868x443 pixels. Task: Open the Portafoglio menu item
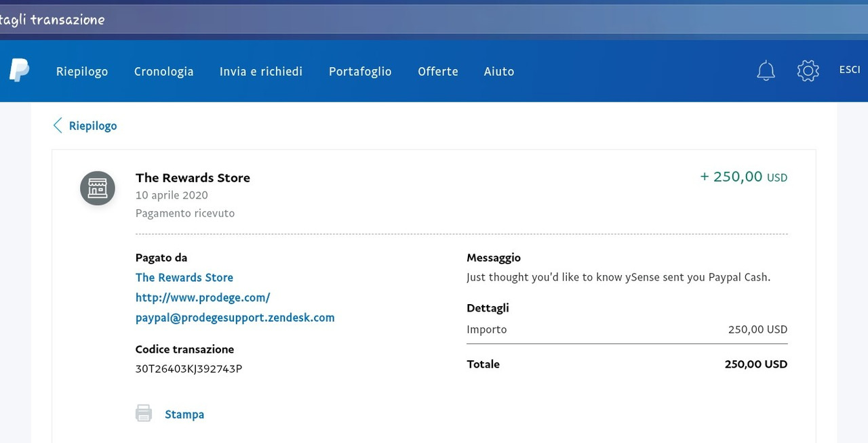[360, 71]
